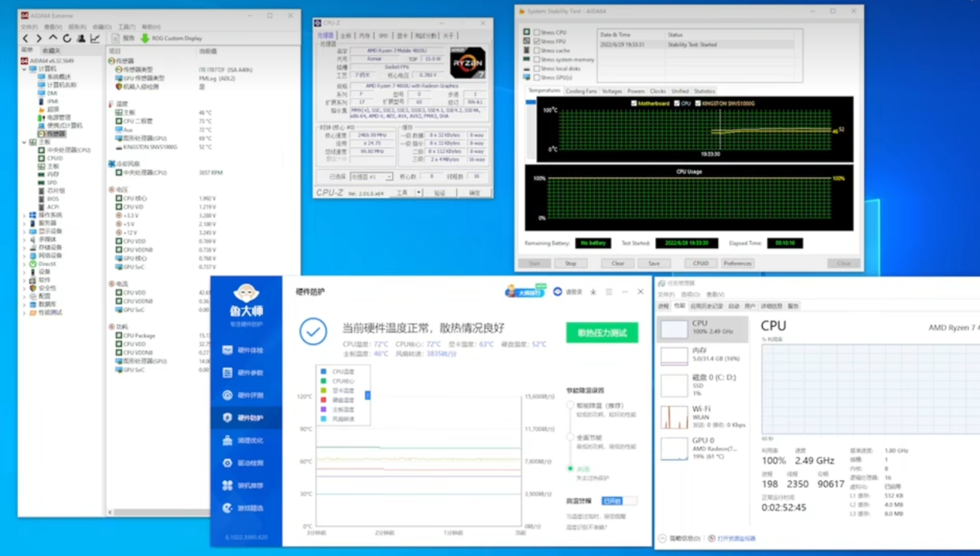Open the 工具(T) menu in AIDA64
The height and width of the screenshot is (556, 980).
[127, 27]
